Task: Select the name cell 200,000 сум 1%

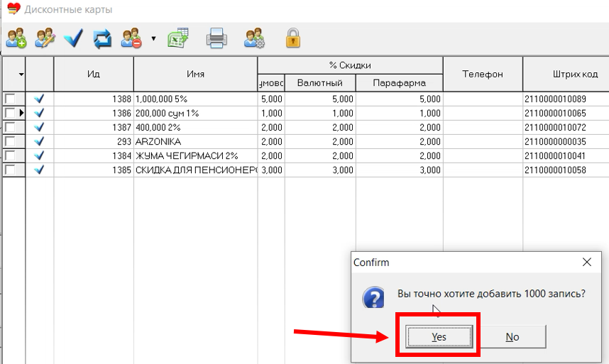Action: (195, 113)
